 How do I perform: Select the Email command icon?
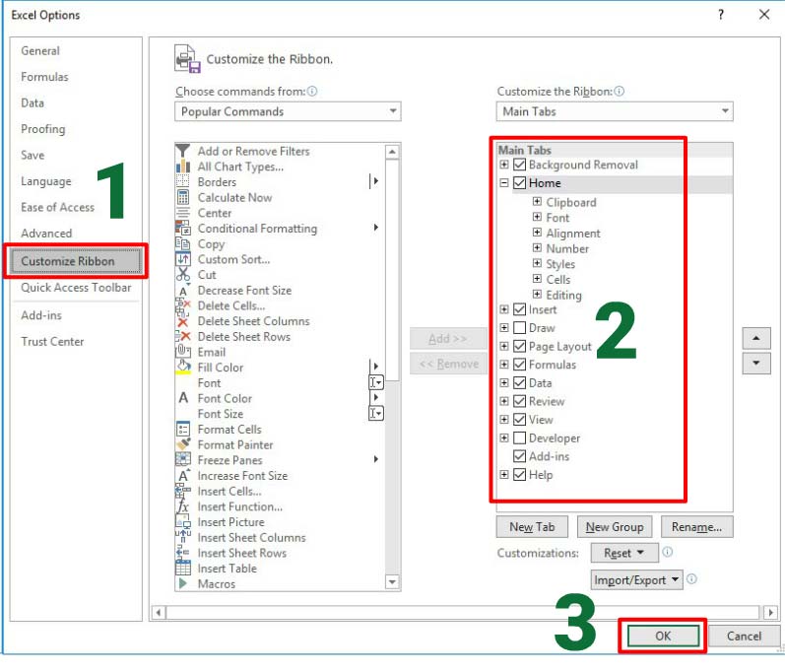(183, 352)
